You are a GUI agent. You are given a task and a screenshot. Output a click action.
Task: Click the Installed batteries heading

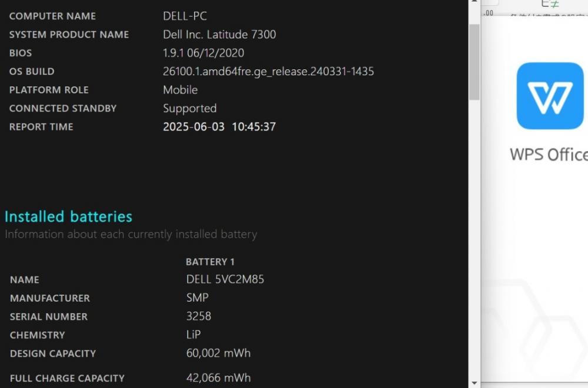(x=69, y=217)
